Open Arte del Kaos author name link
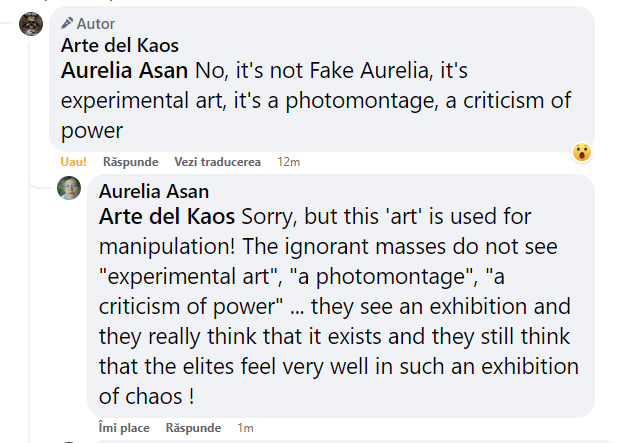Screen dimensions: 632x443 coord(120,45)
